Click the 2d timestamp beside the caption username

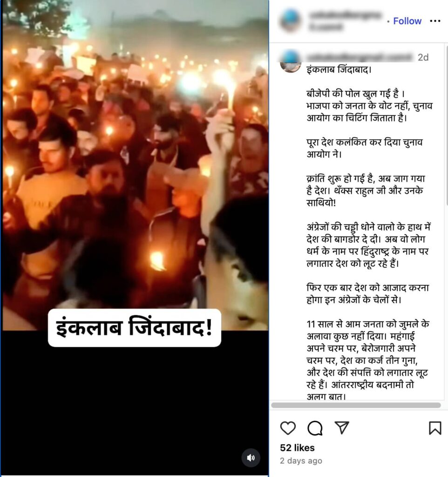[423, 57]
